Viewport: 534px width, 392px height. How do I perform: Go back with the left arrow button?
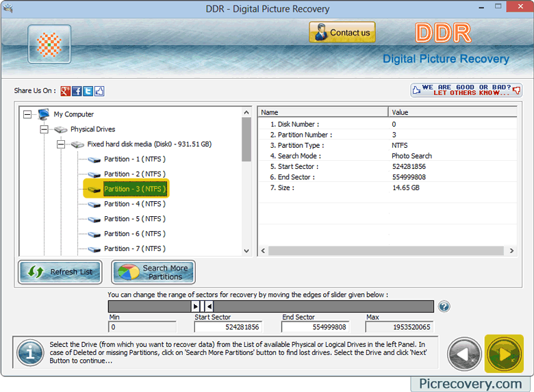point(464,354)
